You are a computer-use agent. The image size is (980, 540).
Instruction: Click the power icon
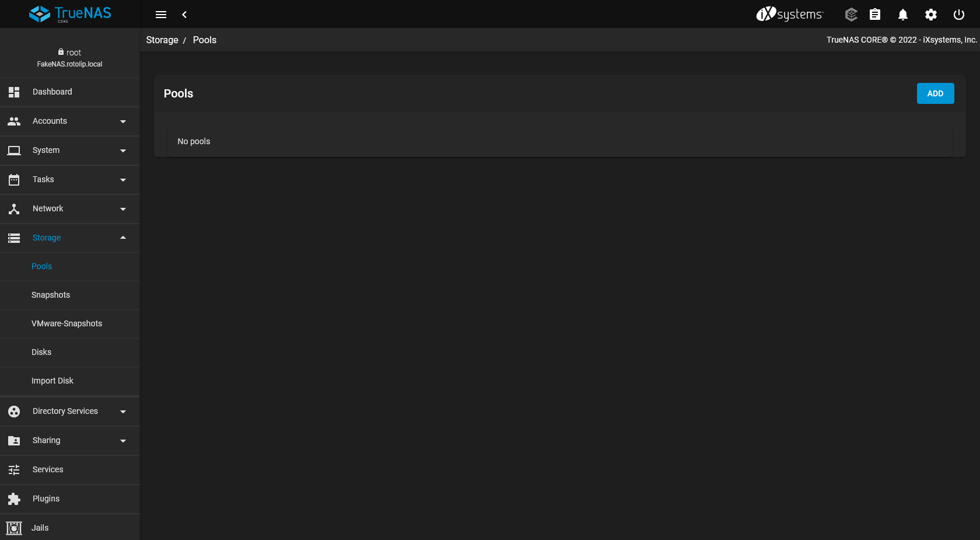click(x=959, y=15)
